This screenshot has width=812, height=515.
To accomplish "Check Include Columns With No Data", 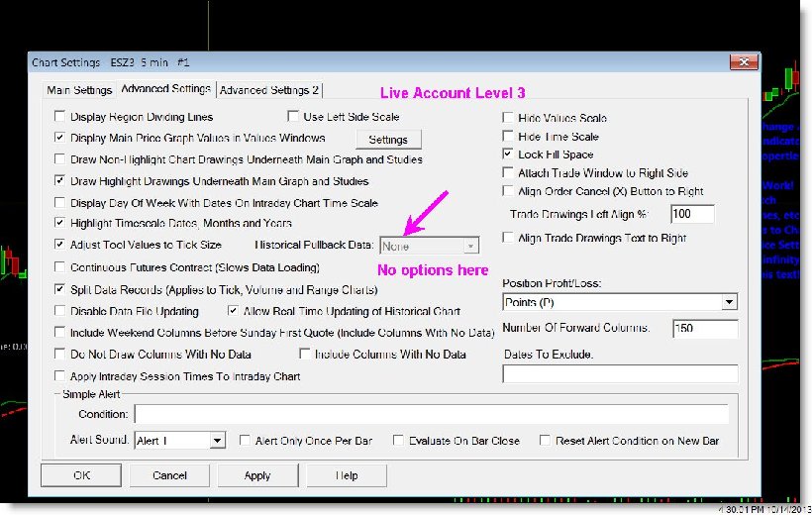I will tap(305, 355).
